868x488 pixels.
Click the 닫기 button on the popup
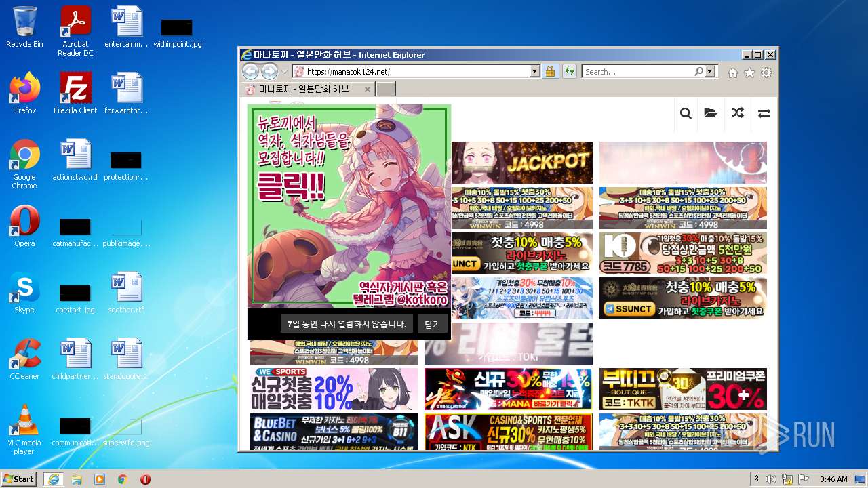click(x=433, y=324)
